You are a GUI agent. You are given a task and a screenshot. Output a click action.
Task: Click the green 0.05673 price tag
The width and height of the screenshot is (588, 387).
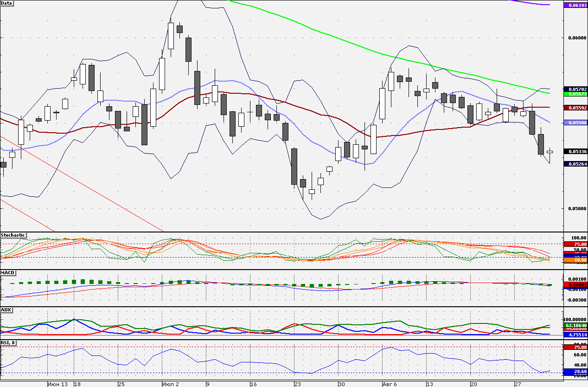(x=575, y=94)
